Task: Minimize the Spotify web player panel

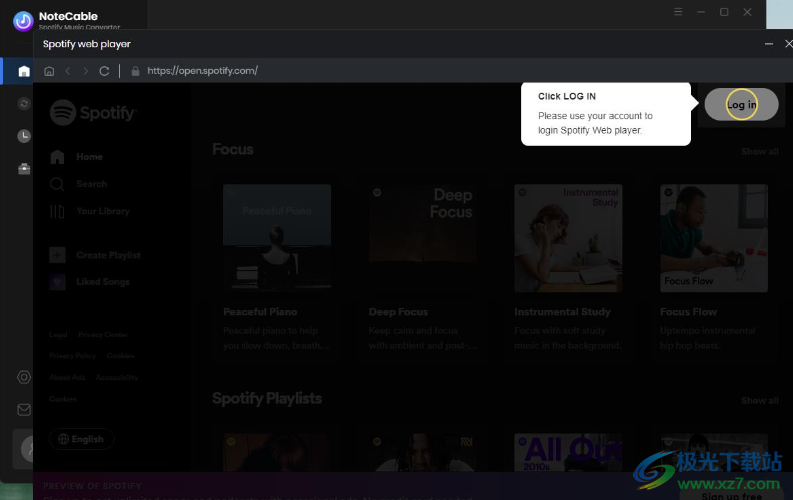Action: click(769, 44)
